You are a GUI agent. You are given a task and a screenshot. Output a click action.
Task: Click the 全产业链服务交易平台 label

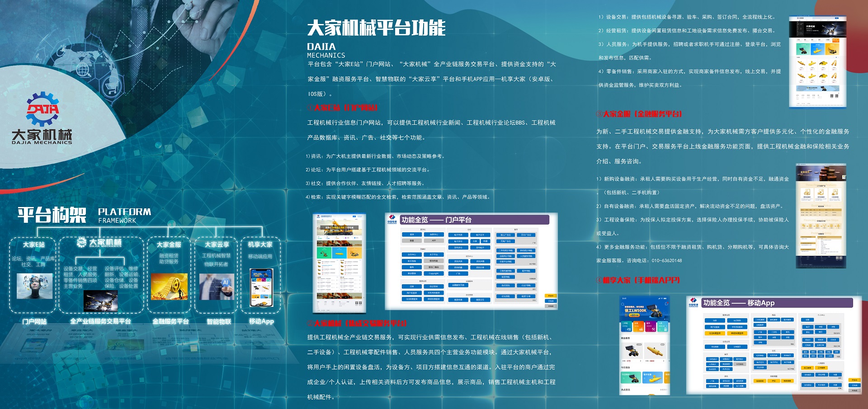click(100, 321)
